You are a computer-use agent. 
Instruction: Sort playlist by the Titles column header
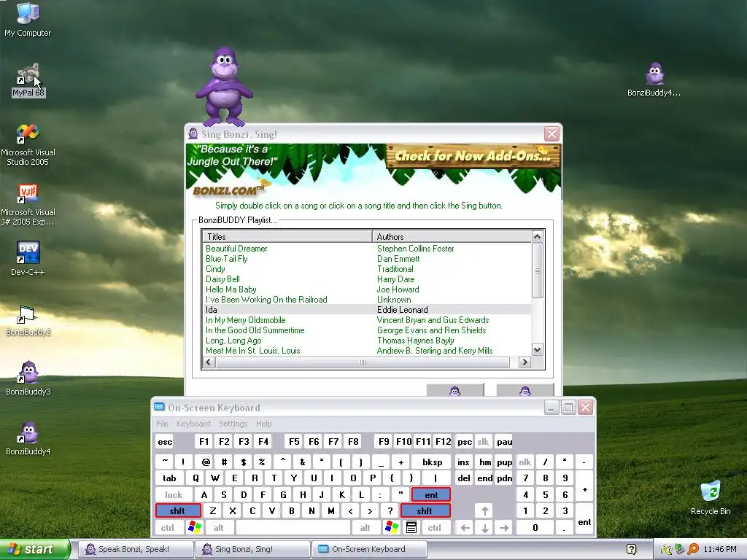tap(287, 237)
